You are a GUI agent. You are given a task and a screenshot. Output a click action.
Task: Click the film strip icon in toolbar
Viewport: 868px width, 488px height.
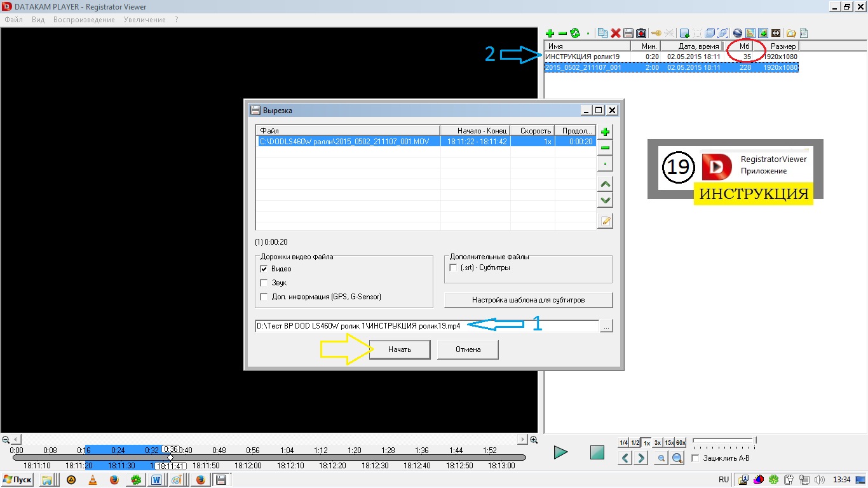[775, 33]
